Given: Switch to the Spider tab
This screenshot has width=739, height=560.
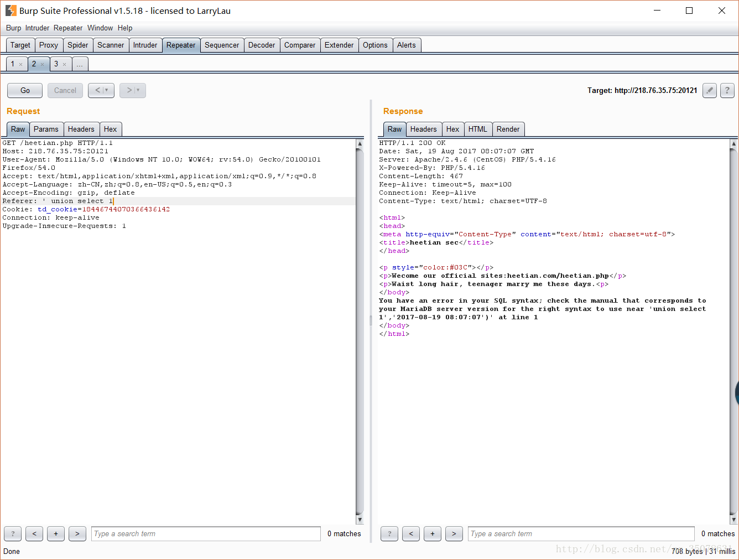Looking at the screenshot, I should (78, 45).
